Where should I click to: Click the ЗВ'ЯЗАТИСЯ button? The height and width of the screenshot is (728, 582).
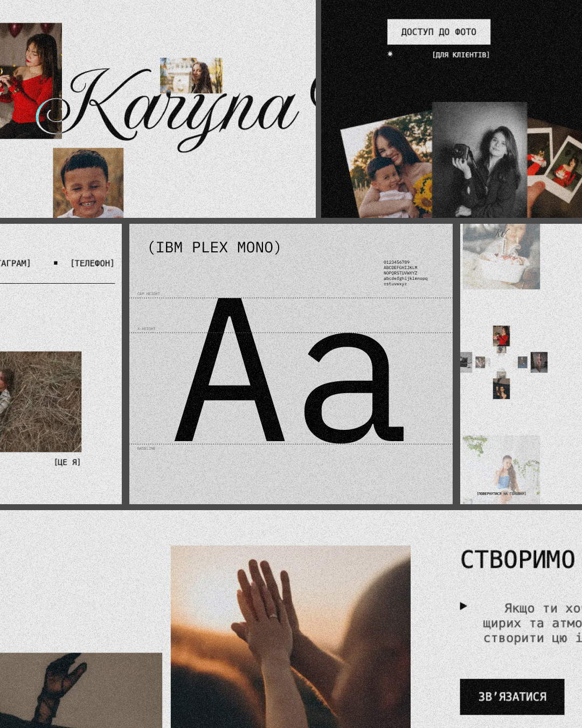[512, 697]
